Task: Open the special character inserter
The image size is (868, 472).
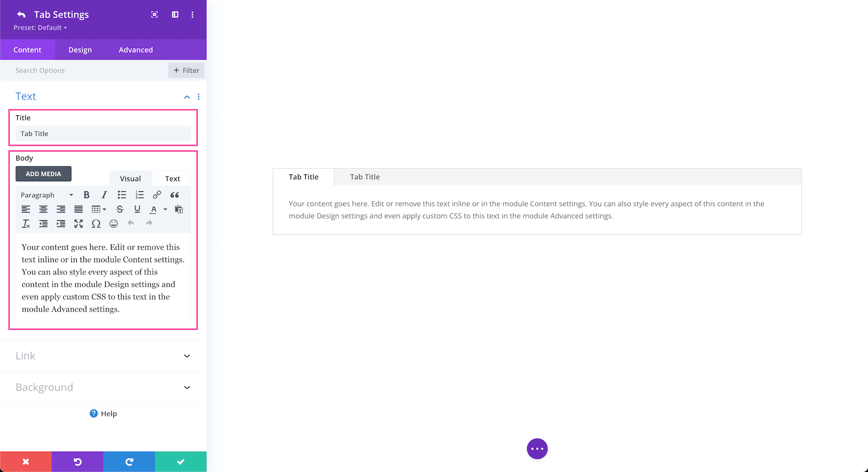Action: [96, 224]
